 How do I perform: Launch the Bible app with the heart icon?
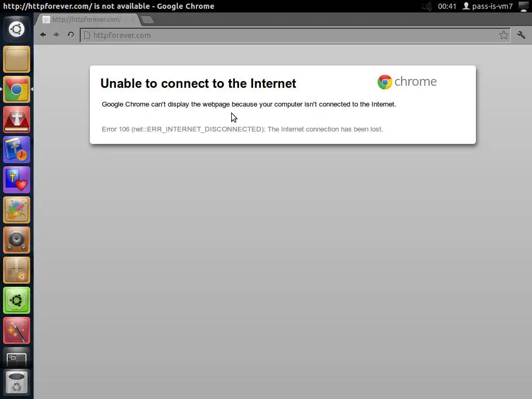pos(17,180)
